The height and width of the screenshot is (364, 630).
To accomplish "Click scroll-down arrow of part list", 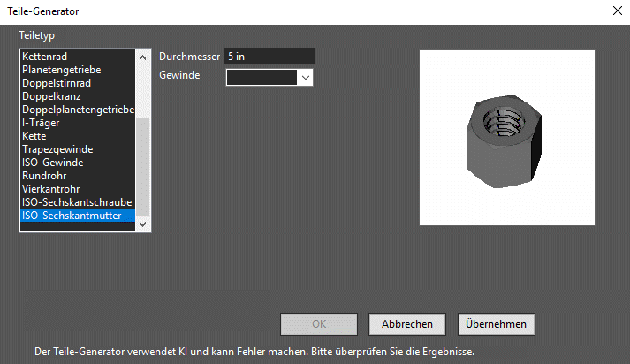I will 142,224.
